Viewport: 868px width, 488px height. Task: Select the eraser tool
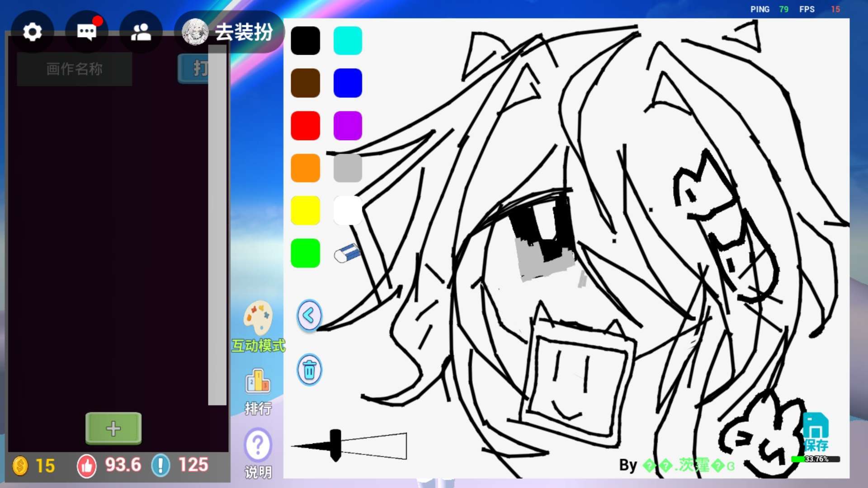[x=347, y=253]
